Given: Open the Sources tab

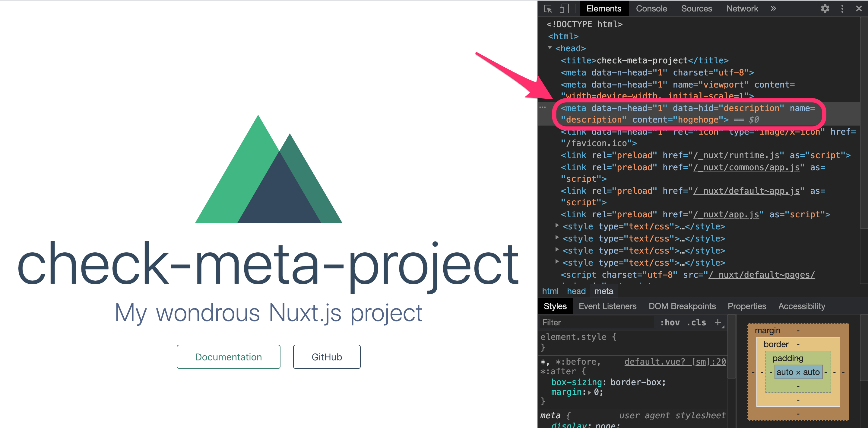Looking at the screenshot, I should point(696,8).
